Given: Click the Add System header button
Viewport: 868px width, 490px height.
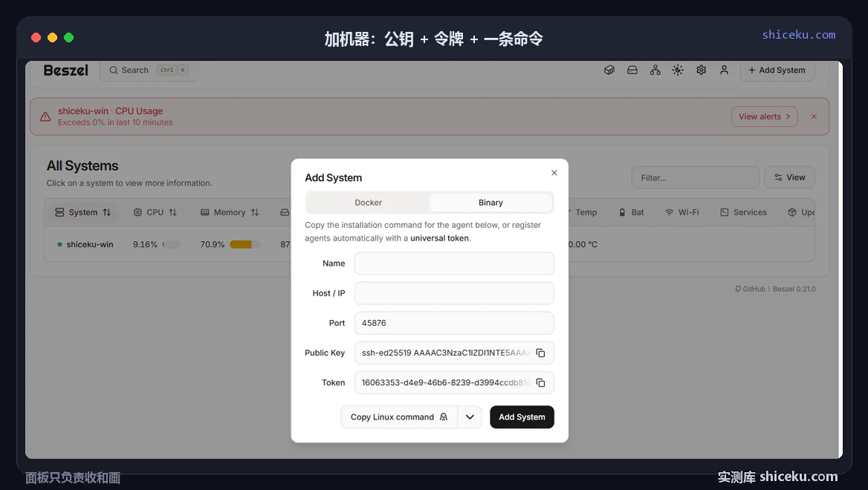Looking at the screenshot, I should click(777, 71).
